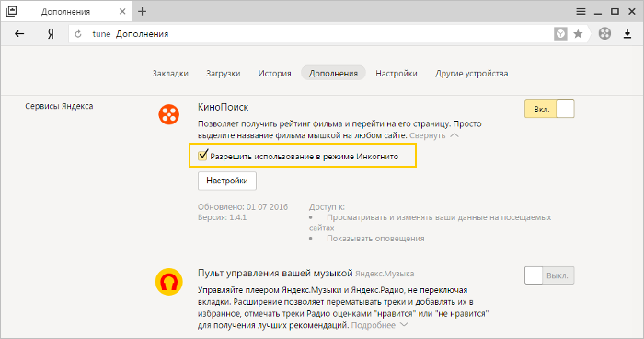Turn off the КиноПоиск extension switch

click(x=549, y=109)
